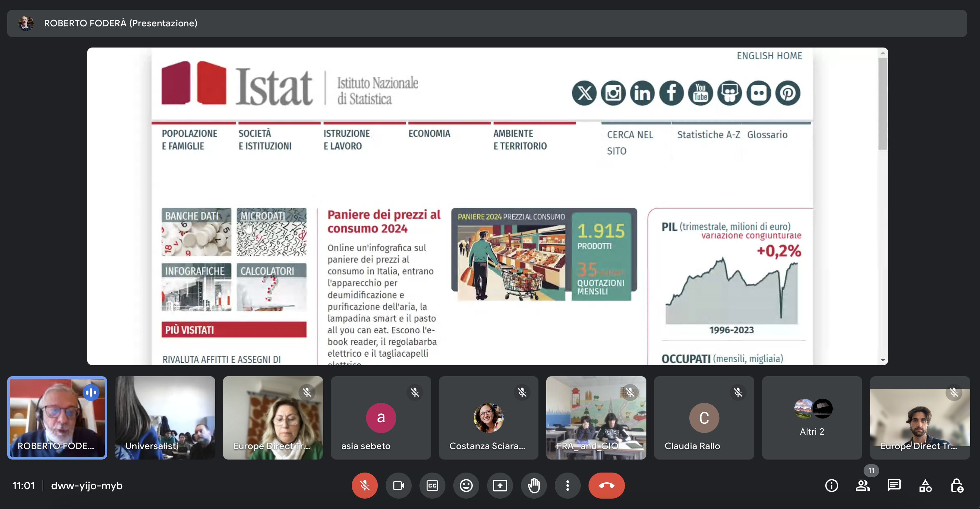Click the Instagram icon on Istat page
Image resolution: width=980 pixels, height=509 pixels.
click(613, 93)
